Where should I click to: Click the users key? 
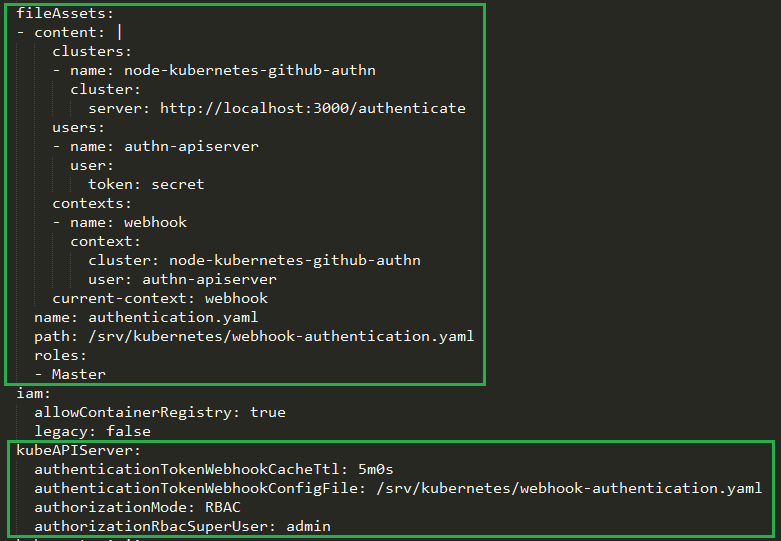pyautogui.click(x=78, y=127)
